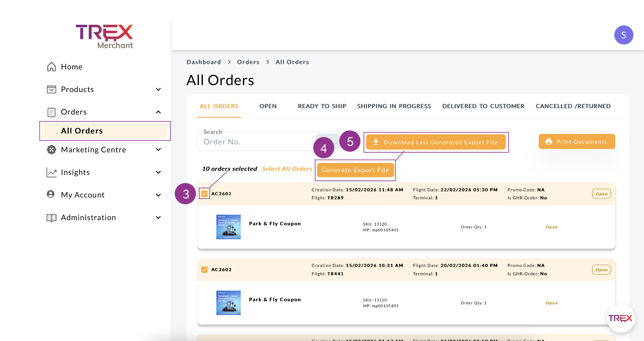Switch to the Ready To Ship tab
The image size is (644, 341).
point(322,106)
